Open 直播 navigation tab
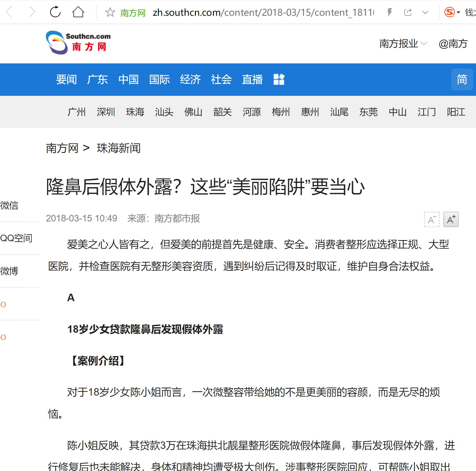Viewport: 476px width, 471px height. (x=252, y=79)
